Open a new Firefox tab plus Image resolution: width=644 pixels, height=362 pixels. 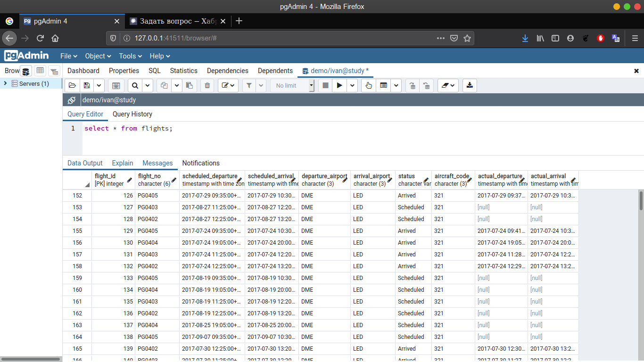239,21
